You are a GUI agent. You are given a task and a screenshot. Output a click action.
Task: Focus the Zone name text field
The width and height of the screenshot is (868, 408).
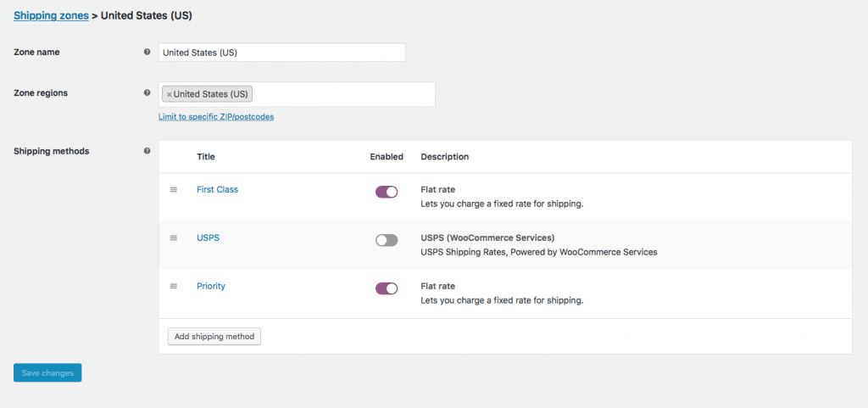pyautogui.click(x=281, y=53)
